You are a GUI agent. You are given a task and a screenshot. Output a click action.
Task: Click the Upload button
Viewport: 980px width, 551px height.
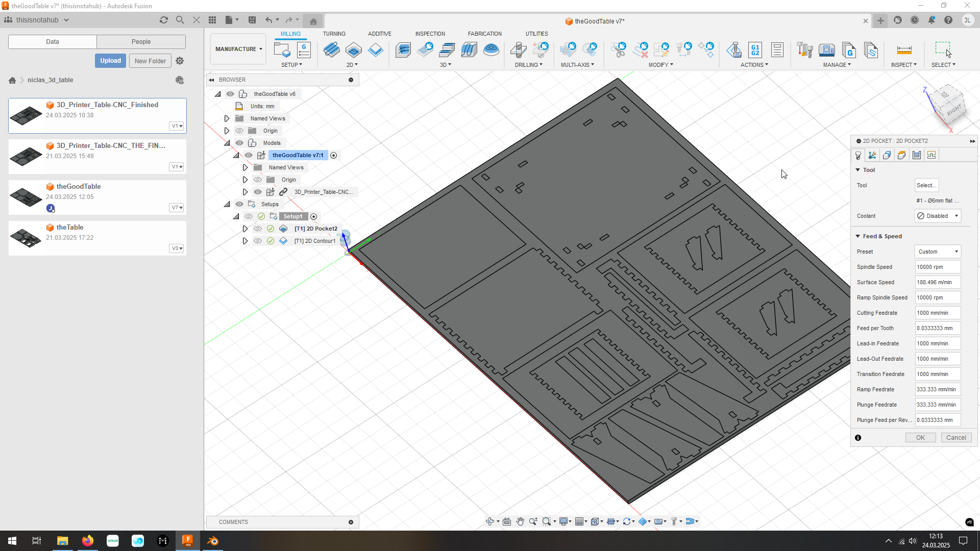pos(110,61)
